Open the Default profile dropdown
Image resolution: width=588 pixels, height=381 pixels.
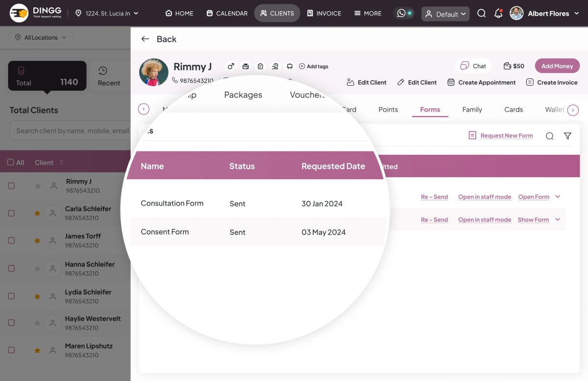(x=445, y=14)
